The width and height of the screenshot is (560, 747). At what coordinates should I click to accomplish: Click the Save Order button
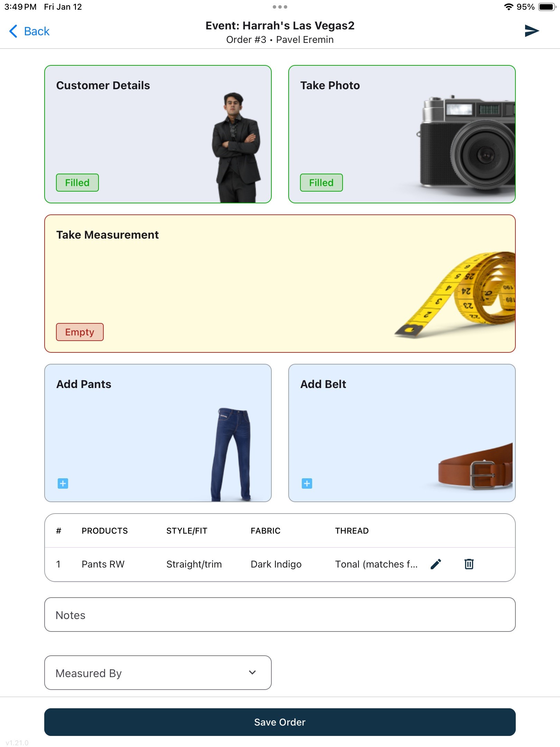280,722
